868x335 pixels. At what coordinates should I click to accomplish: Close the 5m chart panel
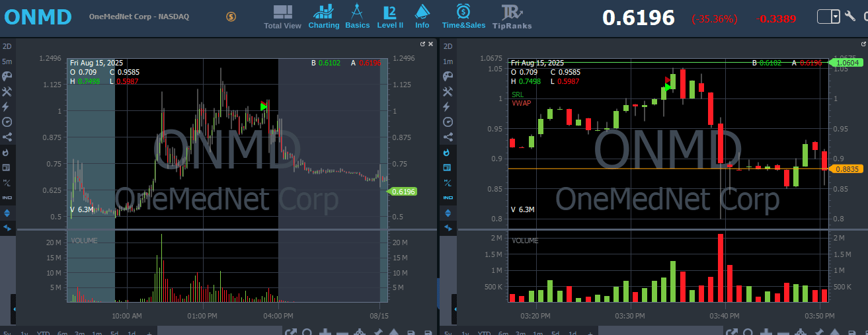[431, 44]
